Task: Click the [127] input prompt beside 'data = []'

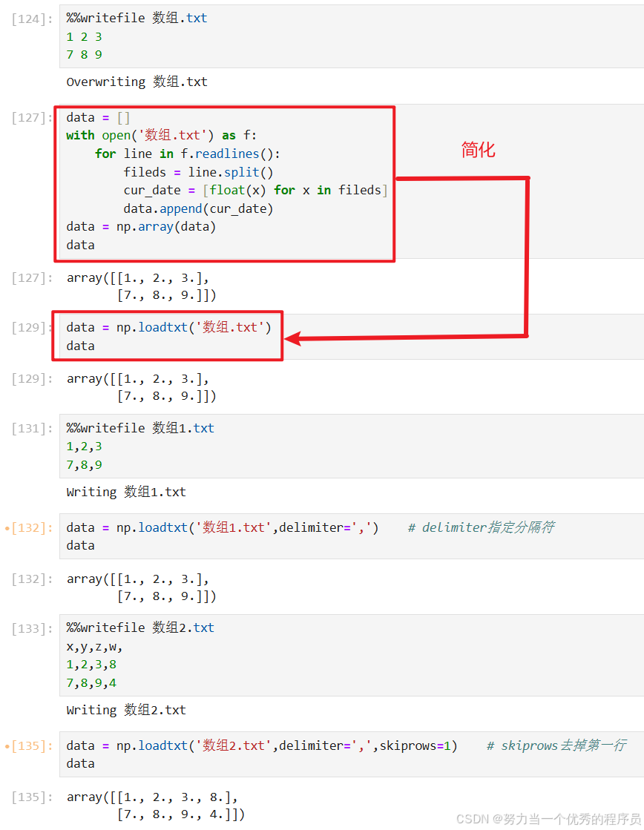Action: [x=32, y=117]
